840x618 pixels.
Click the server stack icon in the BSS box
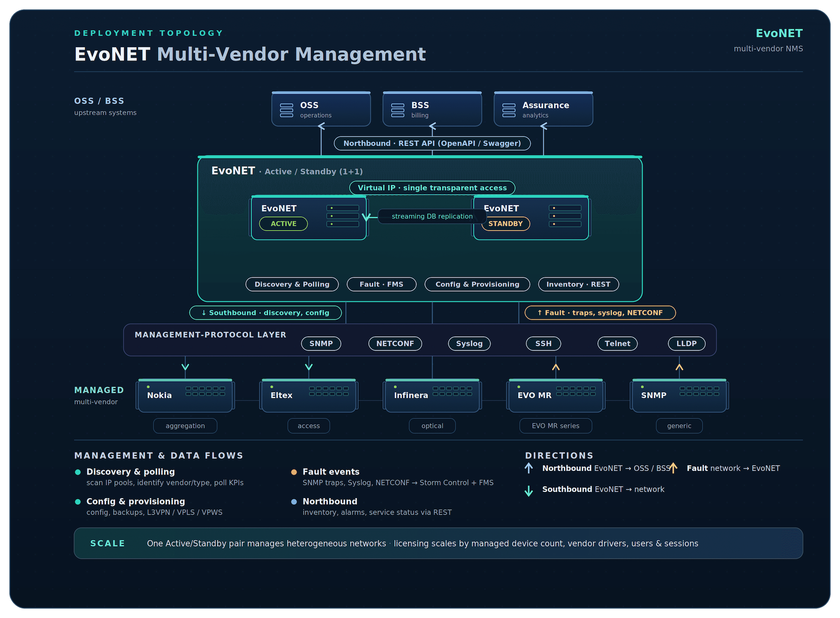[398, 110]
